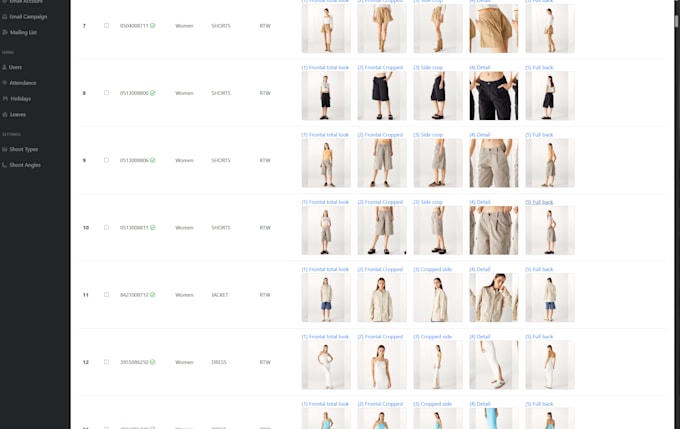Screen dimensions: 680x429
Task: View row 11 jacket frontal cropped thumbnail
Action: [x=382, y=298]
